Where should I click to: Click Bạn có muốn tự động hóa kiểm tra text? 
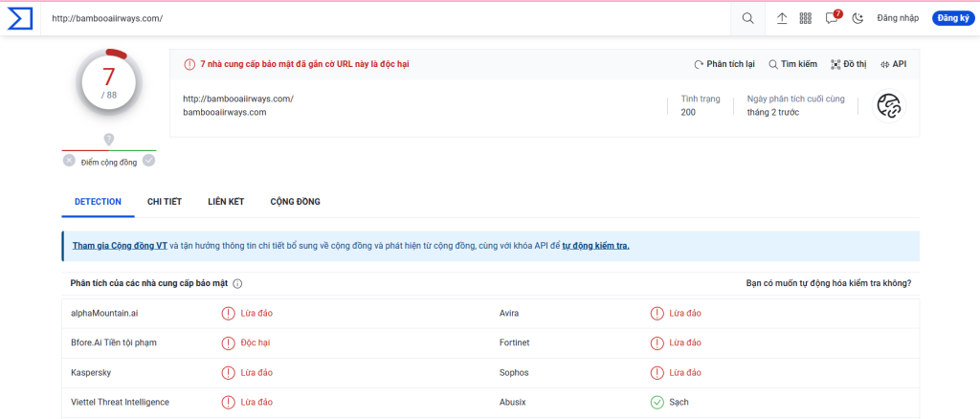click(x=829, y=283)
